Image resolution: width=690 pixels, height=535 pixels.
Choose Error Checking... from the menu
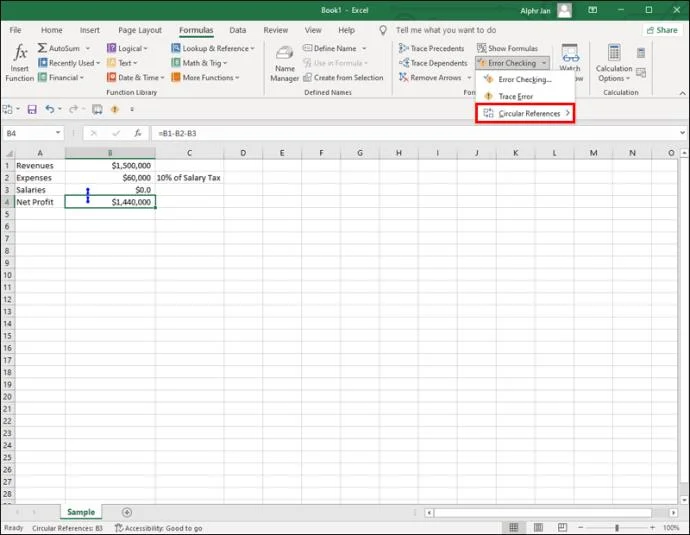pos(525,80)
